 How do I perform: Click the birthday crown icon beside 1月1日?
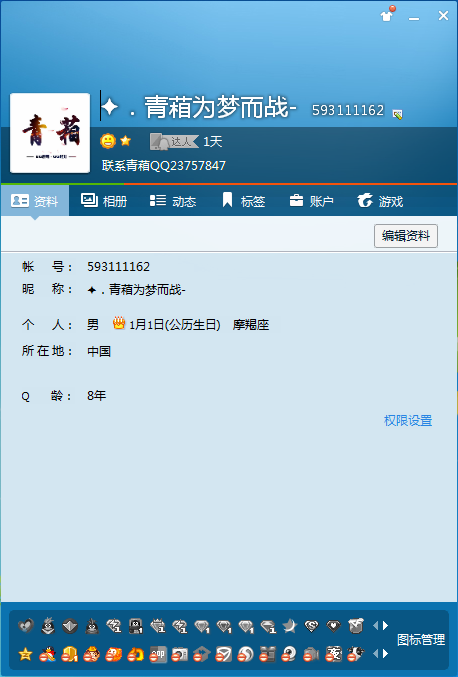[119, 323]
